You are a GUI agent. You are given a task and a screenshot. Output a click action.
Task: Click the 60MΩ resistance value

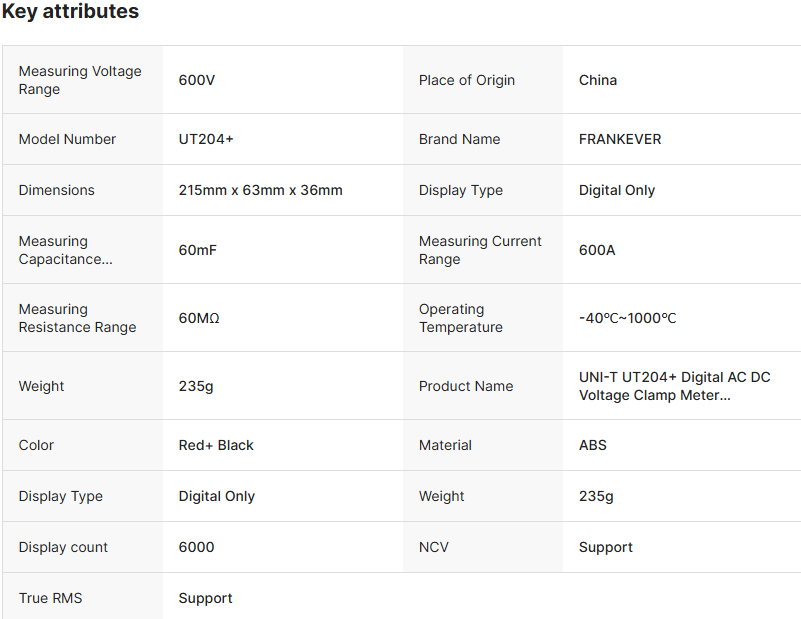199,318
